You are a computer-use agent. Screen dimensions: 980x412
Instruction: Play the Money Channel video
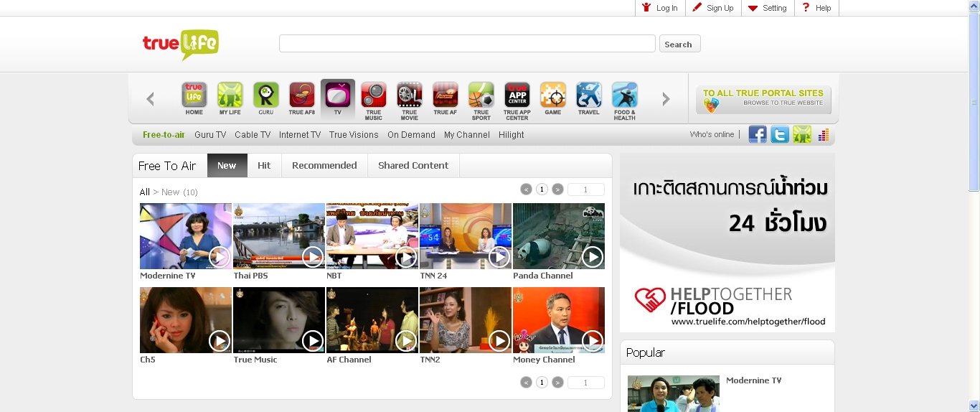coord(593,340)
